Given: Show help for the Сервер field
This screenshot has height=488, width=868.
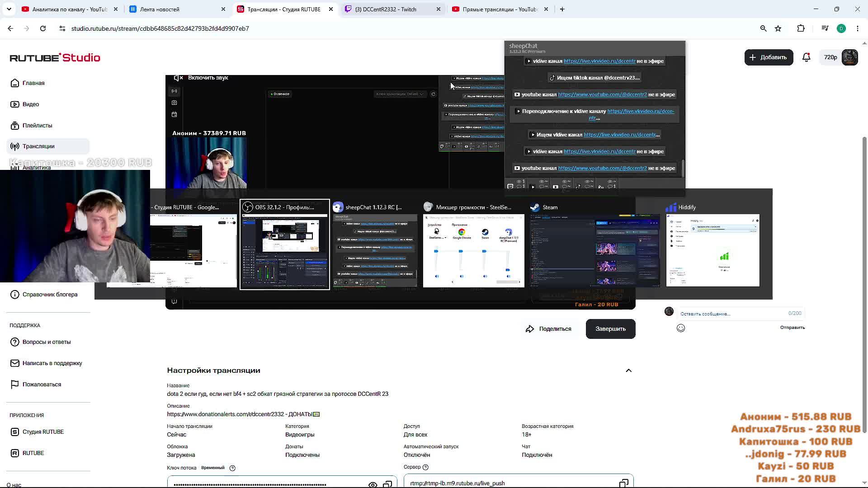Looking at the screenshot, I should [425, 467].
